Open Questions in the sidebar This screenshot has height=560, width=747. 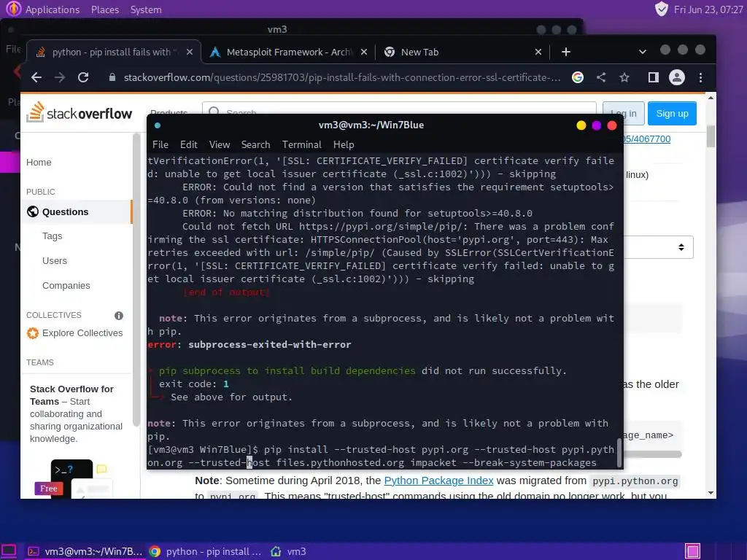pos(65,212)
